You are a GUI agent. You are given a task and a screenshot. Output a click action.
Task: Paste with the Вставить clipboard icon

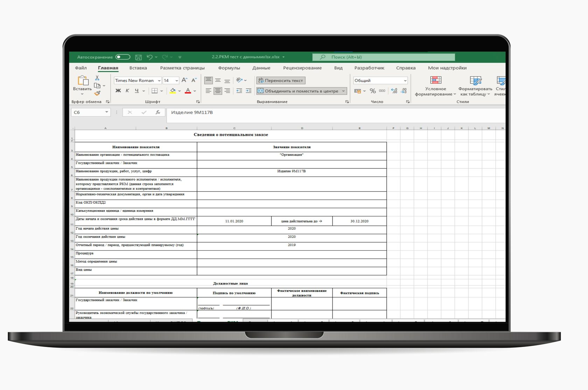point(83,81)
